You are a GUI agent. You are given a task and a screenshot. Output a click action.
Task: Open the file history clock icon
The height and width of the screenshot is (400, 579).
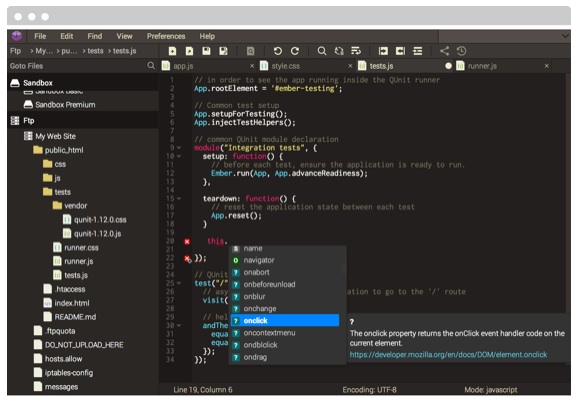coord(462,51)
